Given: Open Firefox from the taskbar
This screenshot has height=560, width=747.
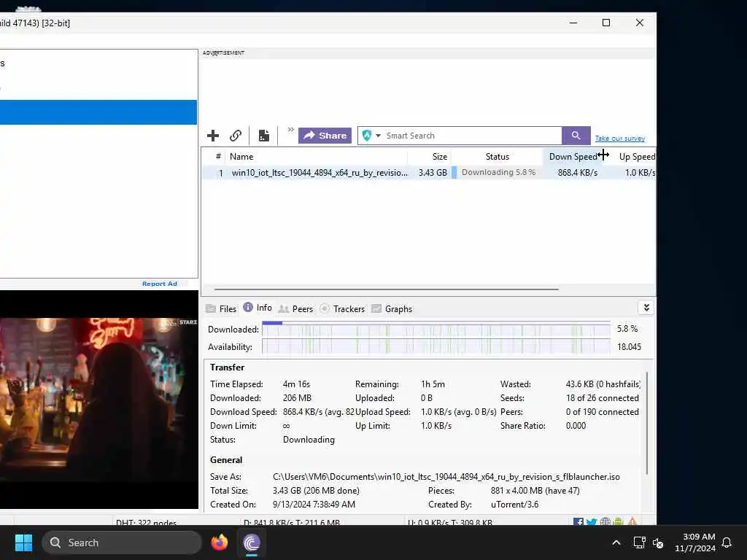Looking at the screenshot, I should tap(220, 542).
